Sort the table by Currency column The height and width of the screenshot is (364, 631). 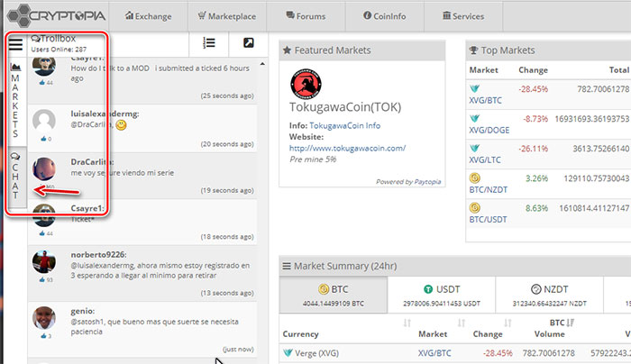tap(300, 334)
